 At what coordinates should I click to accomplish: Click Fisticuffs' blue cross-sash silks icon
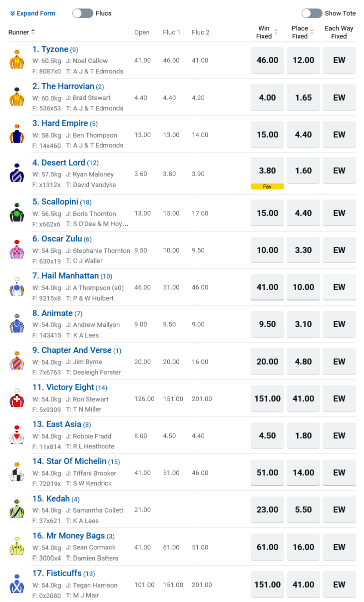point(17,584)
